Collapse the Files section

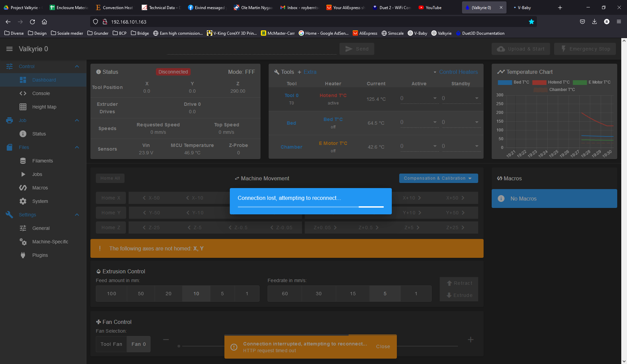tap(77, 147)
